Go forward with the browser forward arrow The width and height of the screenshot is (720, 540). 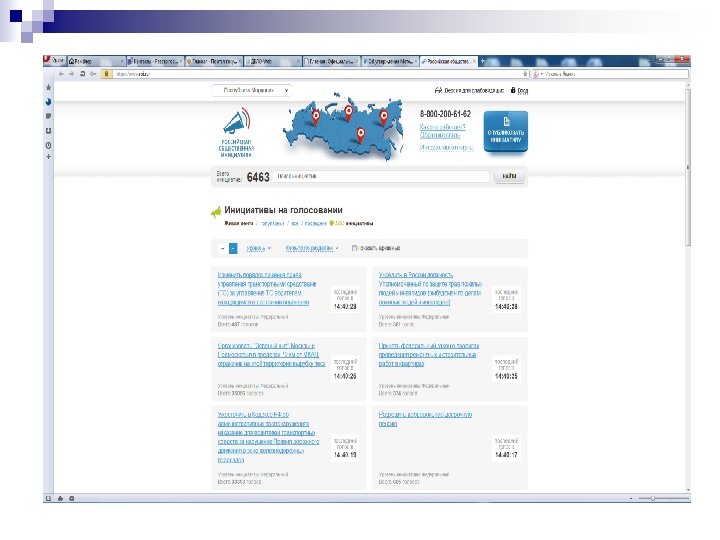(x=72, y=74)
